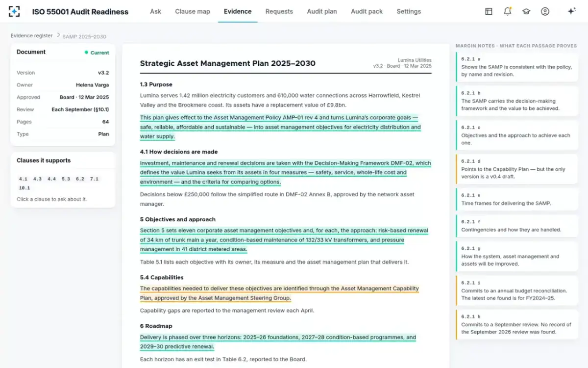Click the Current status badge

click(97, 53)
